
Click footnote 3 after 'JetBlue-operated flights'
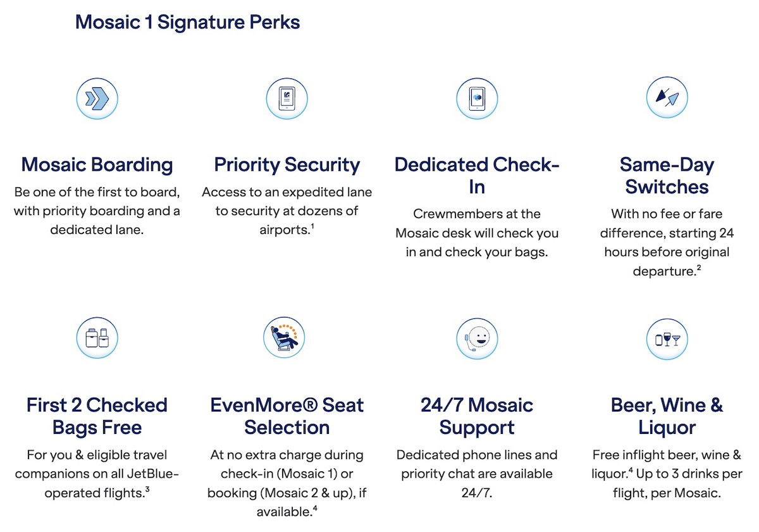click(x=147, y=489)
